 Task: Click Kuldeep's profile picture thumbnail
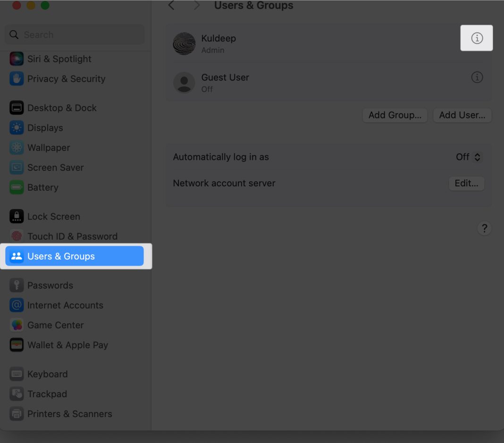point(184,44)
